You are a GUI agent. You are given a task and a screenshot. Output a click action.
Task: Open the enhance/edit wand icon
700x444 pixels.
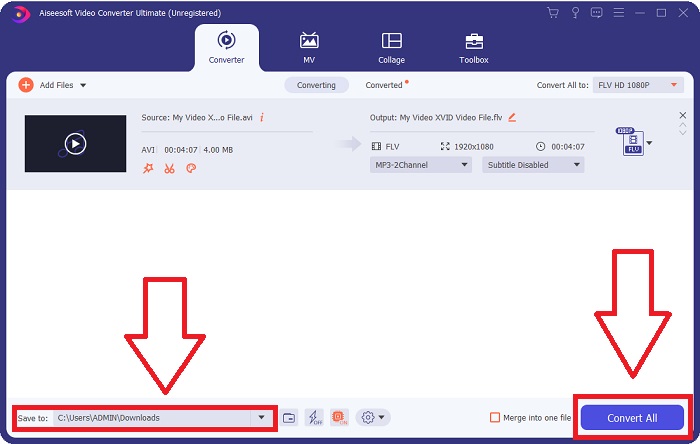click(148, 168)
